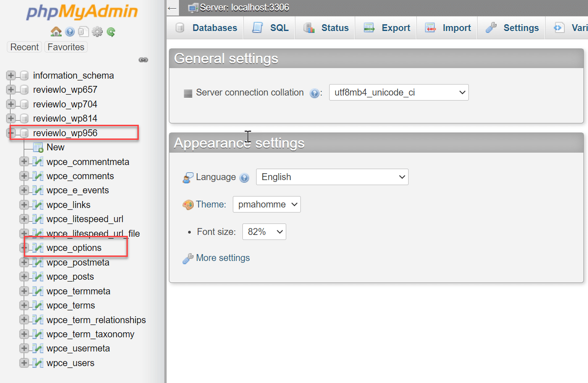Click New under reviewlo_wp956

tap(55, 147)
